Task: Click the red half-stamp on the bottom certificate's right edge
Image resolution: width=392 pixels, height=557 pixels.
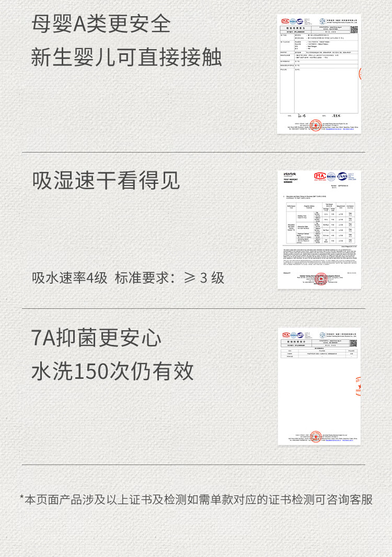Action: coord(359,386)
